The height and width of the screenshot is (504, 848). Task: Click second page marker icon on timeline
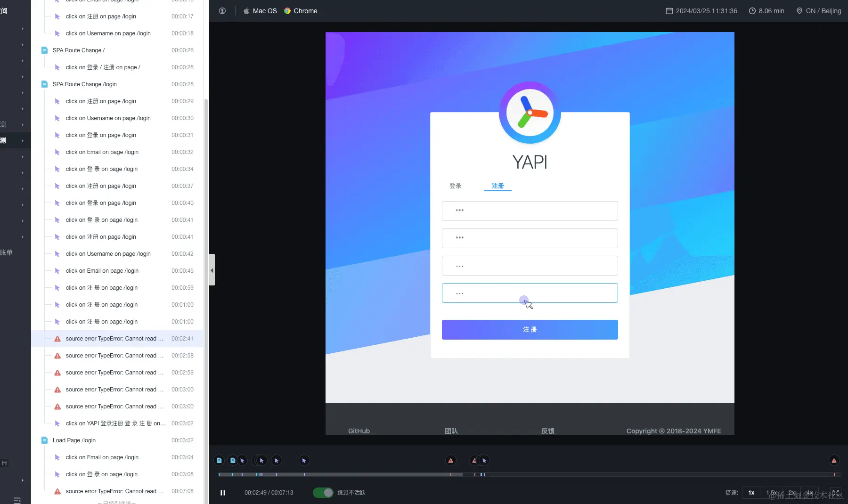(232, 460)
